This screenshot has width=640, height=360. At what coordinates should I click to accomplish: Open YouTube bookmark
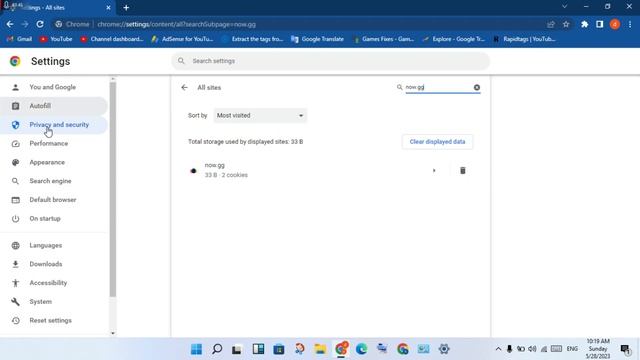56,39
